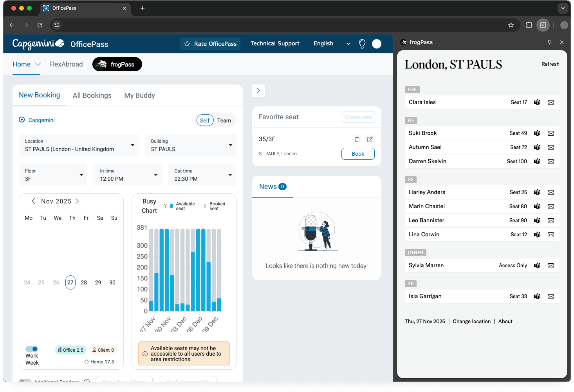Edit favorite seat 35/3F using pencil icon
The width and height of the screenshot is (574, 392).
point(370,139)
